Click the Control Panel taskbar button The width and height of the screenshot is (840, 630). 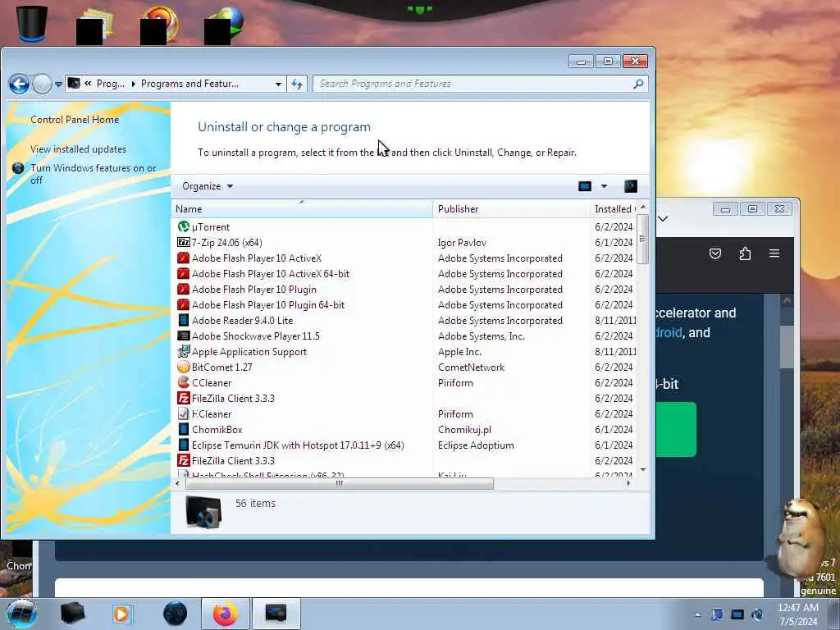[x=276, y=614]
